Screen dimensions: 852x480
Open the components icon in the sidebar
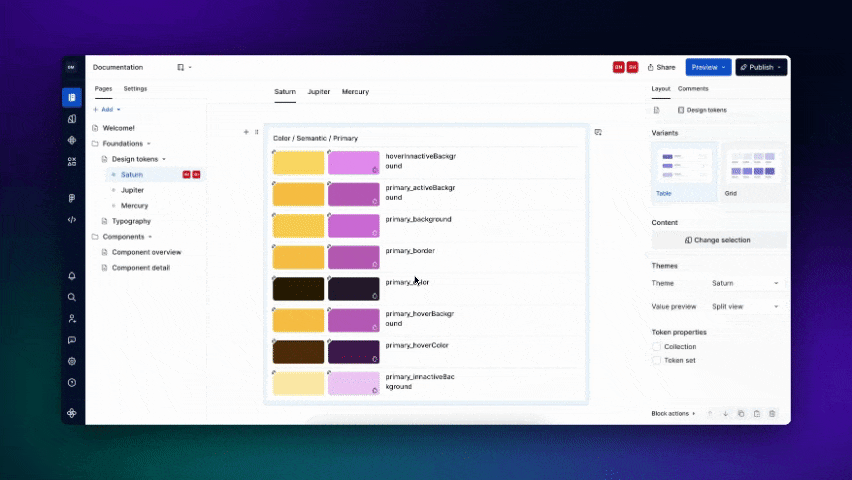click(72, 140)
